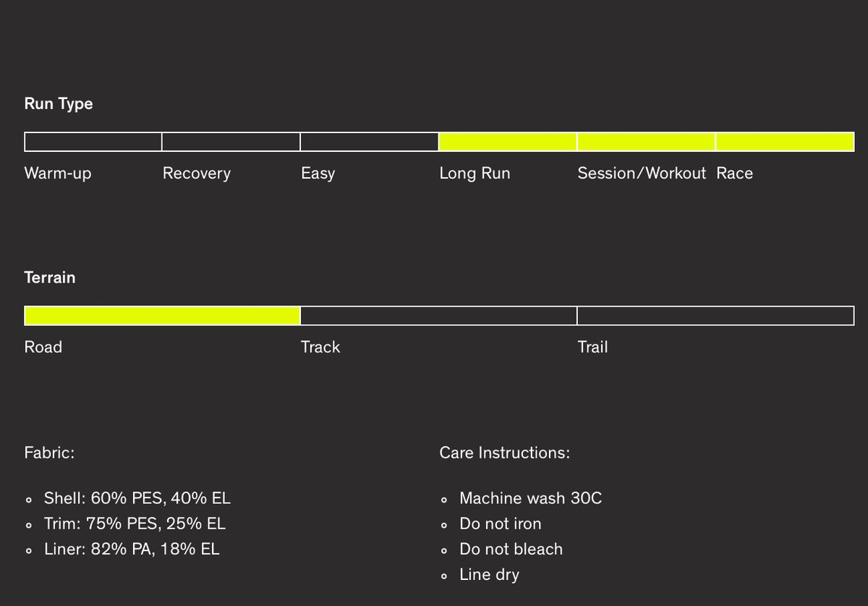Viewport: 868px width, 606px height.
Task: Click the Recovery segment in Run Type bar
Action: point(231,142)
